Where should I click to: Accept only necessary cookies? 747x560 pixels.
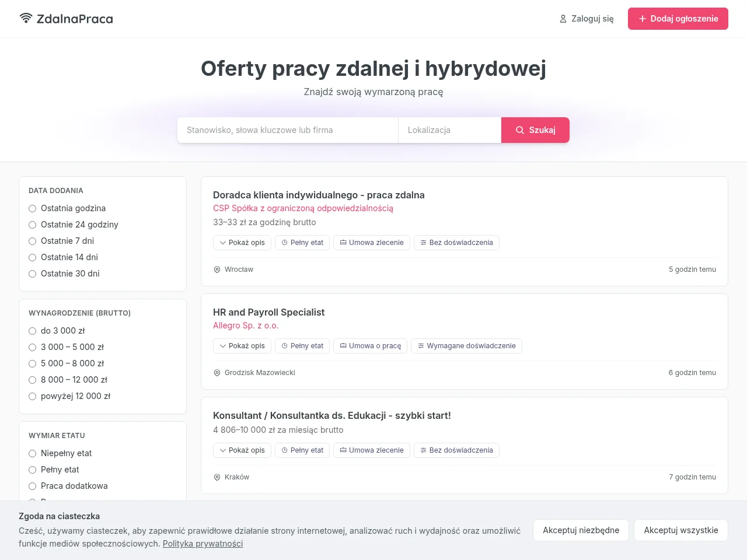pyautogui.click(x=581, y=530)
